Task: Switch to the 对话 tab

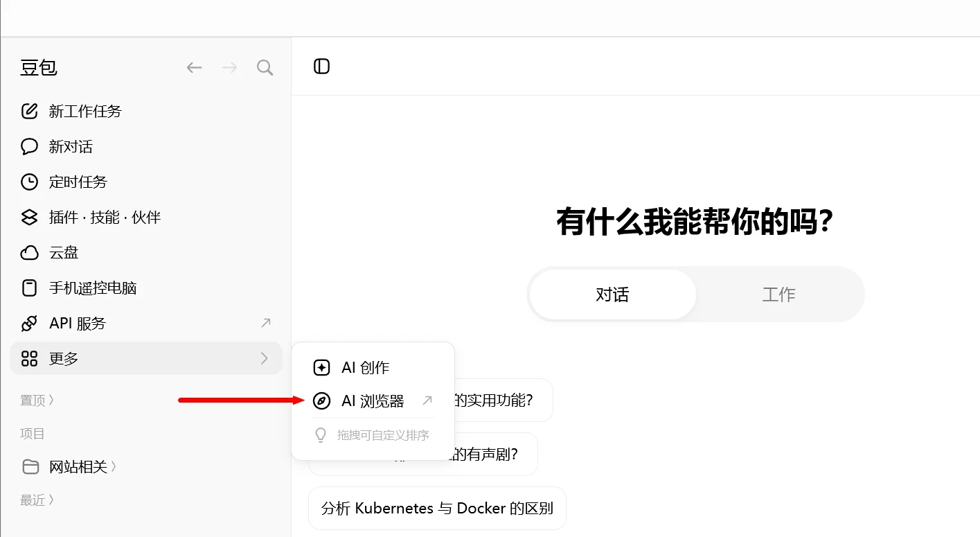Action: (x=612, y=294)
